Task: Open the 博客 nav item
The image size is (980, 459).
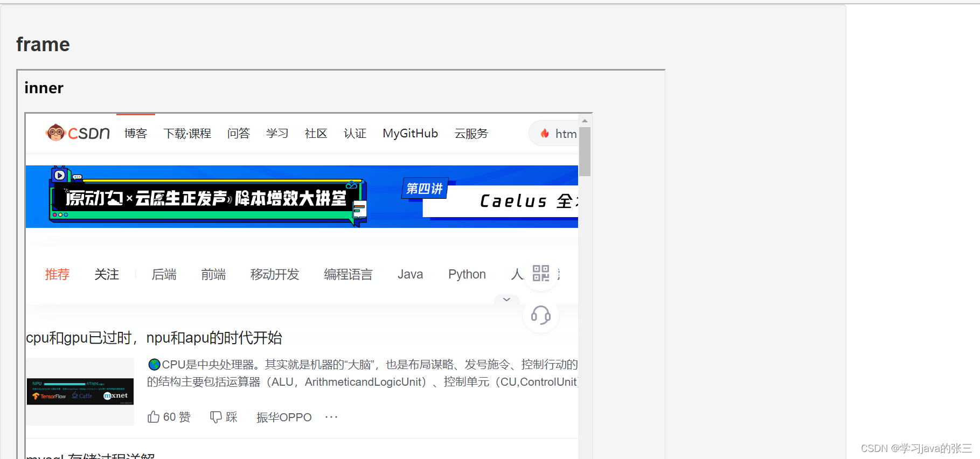Action: (136, 134)
